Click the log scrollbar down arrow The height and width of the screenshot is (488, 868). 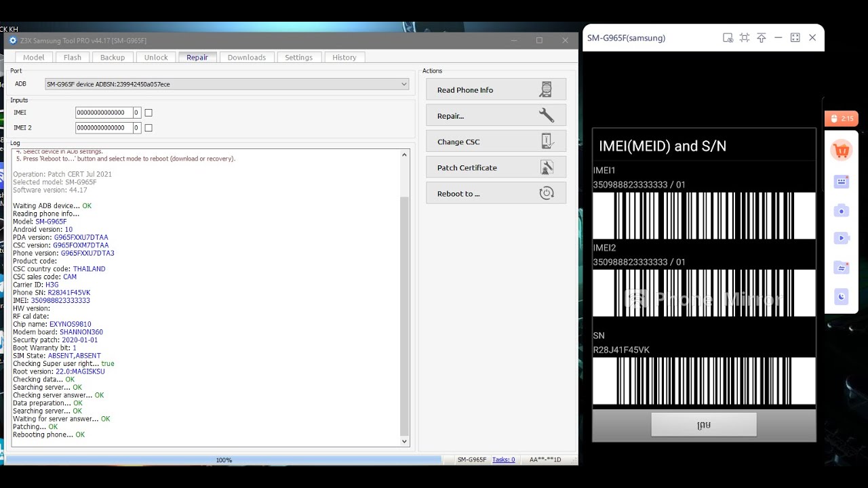point(405,441)
